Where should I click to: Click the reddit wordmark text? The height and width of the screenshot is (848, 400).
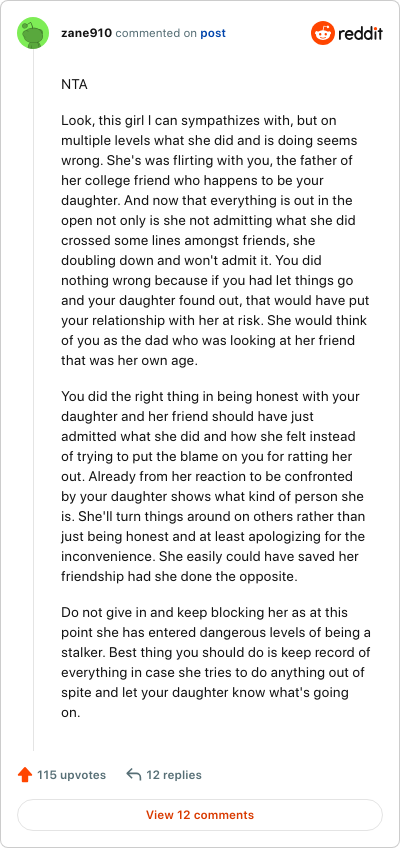point(361,34)
